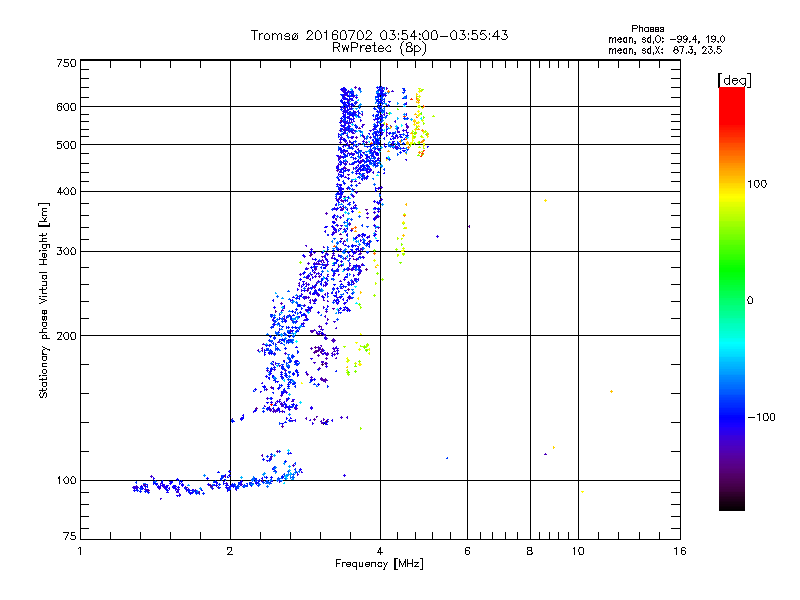Click the x-axis label '16'
800x600 pixels.
point(680,551)
